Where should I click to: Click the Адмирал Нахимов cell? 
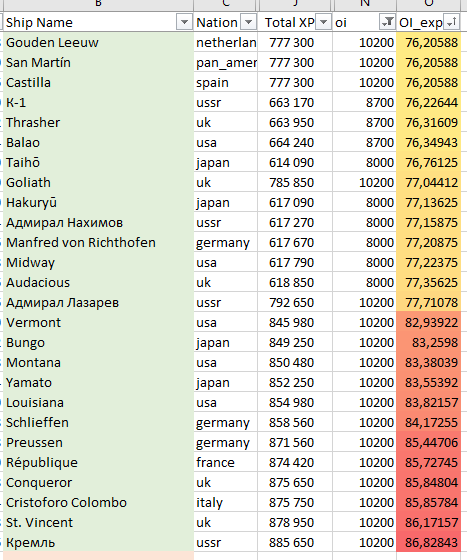pyautogui.click(x=98, y=222)
